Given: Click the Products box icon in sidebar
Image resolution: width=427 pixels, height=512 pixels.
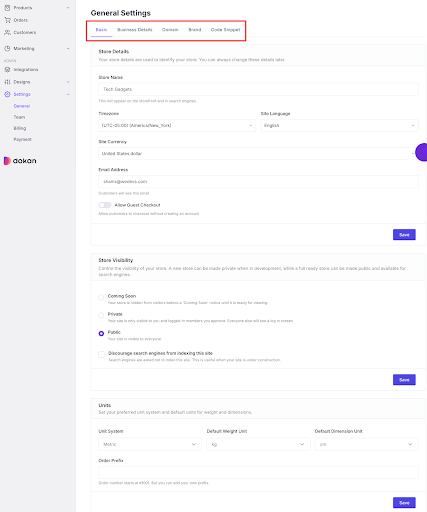Looking at the screenshot, I should click(7, 8).
